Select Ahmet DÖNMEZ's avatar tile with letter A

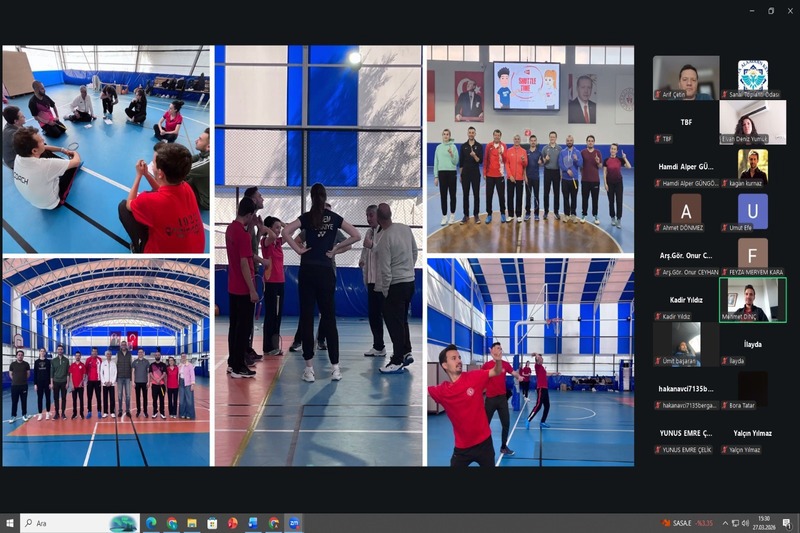(x=685, y=211)
